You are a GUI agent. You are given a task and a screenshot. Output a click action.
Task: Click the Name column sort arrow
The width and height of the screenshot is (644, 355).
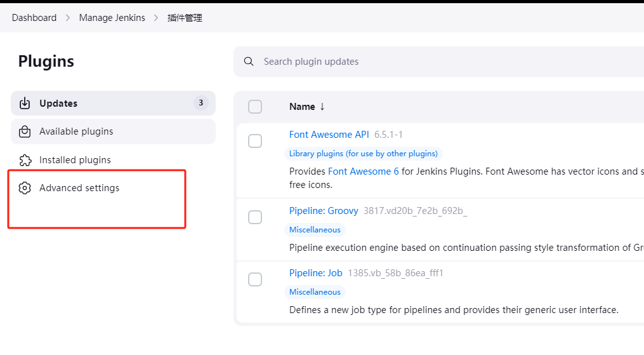click(x=322, y=107)
